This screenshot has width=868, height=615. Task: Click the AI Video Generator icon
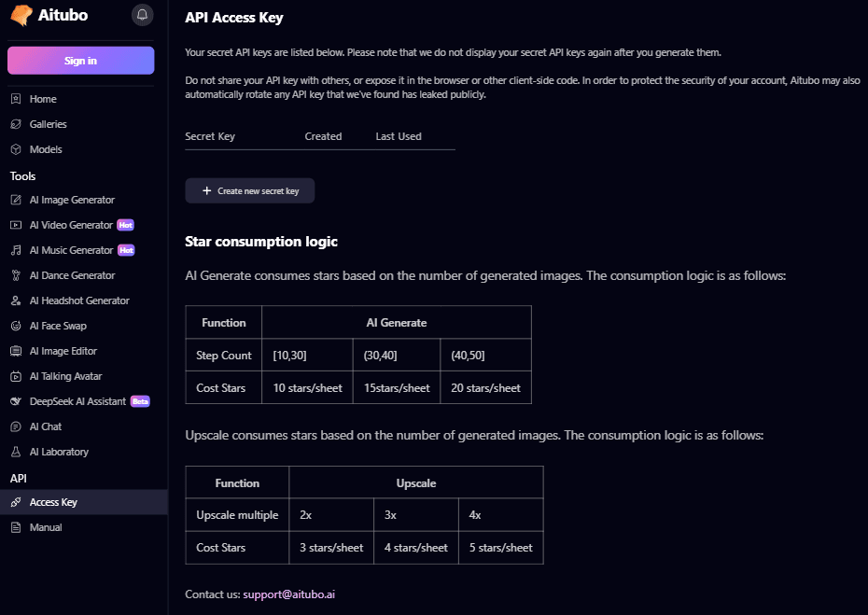pos(16,225)
